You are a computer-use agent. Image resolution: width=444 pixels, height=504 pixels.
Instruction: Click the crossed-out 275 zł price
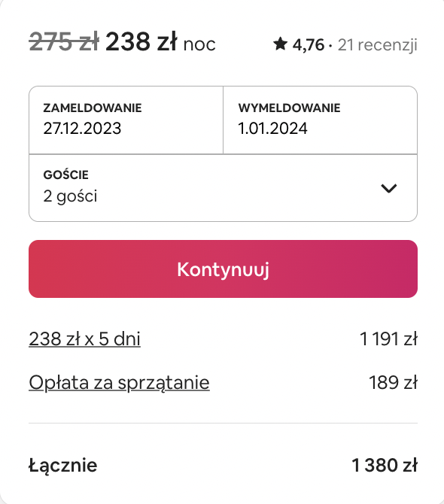[64, 42]
